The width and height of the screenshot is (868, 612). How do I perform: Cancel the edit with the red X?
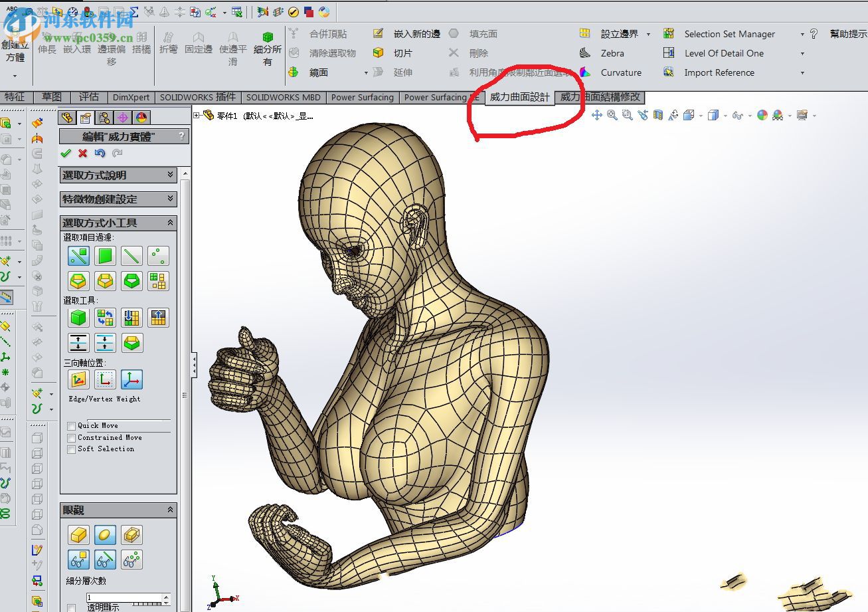coord(82,153)
